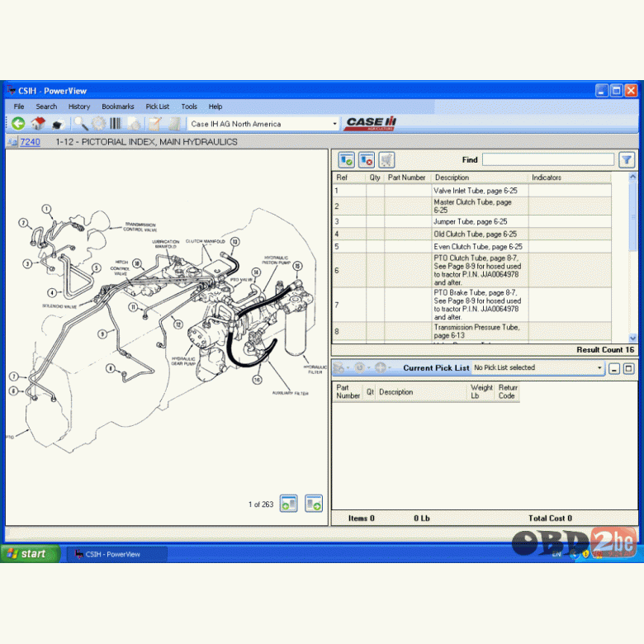Open the magnifying glass search tool
Screen dimensions: 644x644
(81, 123)
